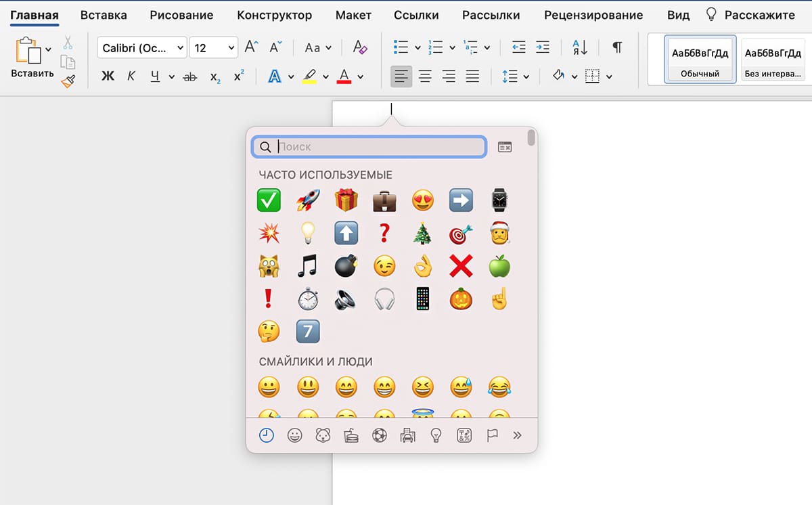
Task: Toggle bold formatting Ж
Action: click(x=108, y=76)
